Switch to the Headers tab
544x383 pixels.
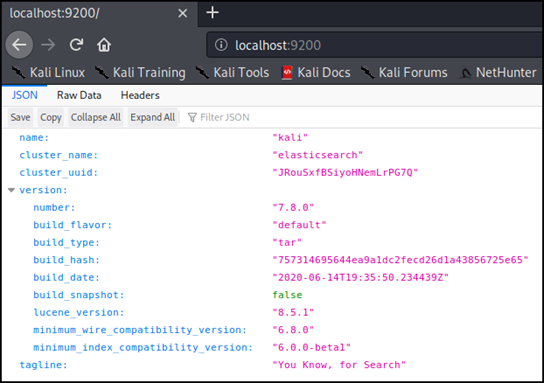click(140, 95)
